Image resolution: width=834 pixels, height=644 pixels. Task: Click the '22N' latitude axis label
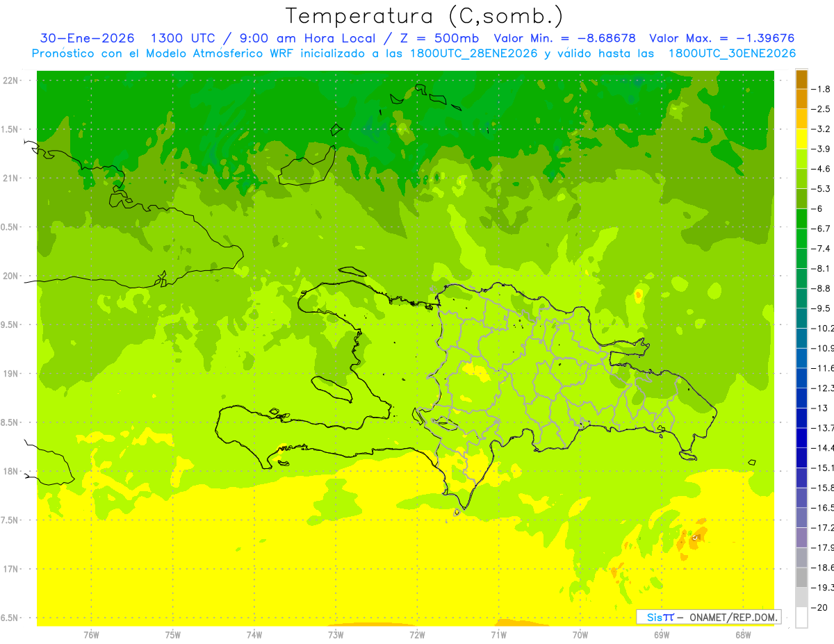pos(10,81)
